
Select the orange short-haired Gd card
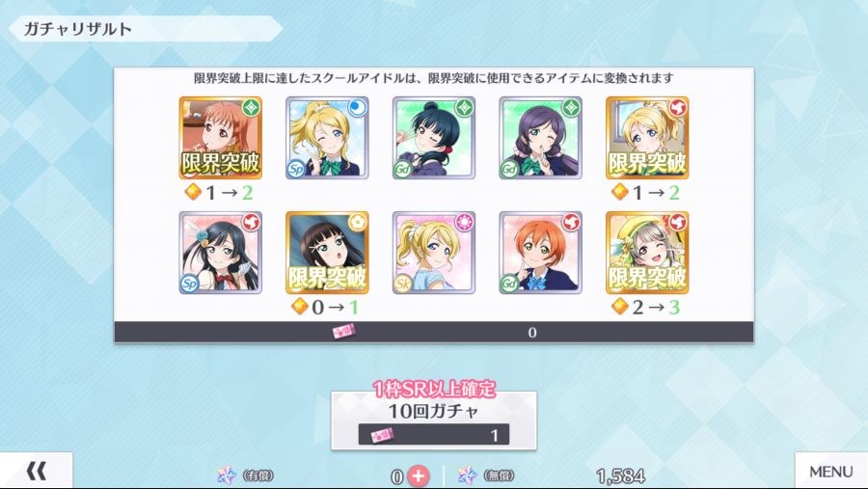(540, 253)
